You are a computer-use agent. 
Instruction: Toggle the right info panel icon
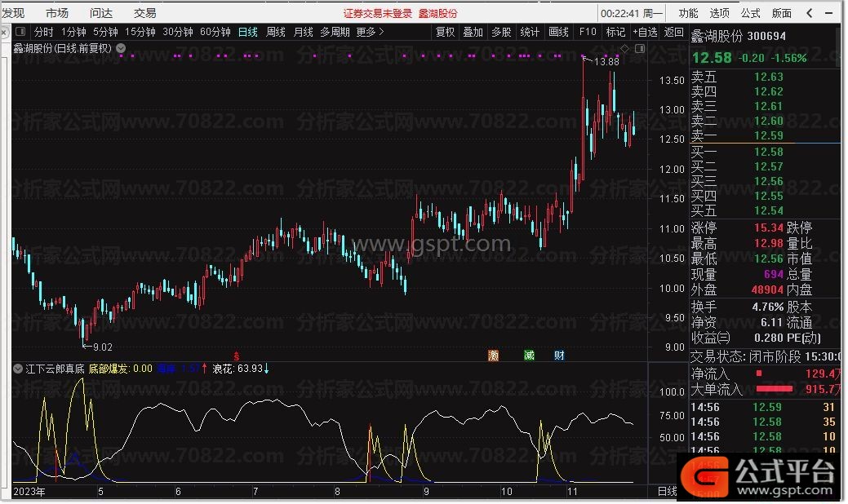(x=640, y=49)
